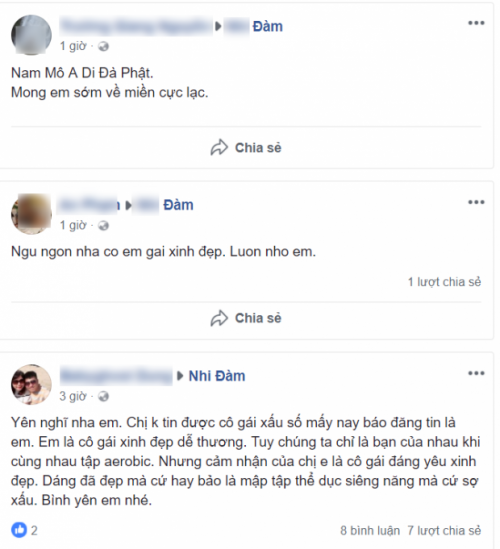Open the Nhi Đàm profile link
Screen dimensions: 500x549
[x=217, y=376]
